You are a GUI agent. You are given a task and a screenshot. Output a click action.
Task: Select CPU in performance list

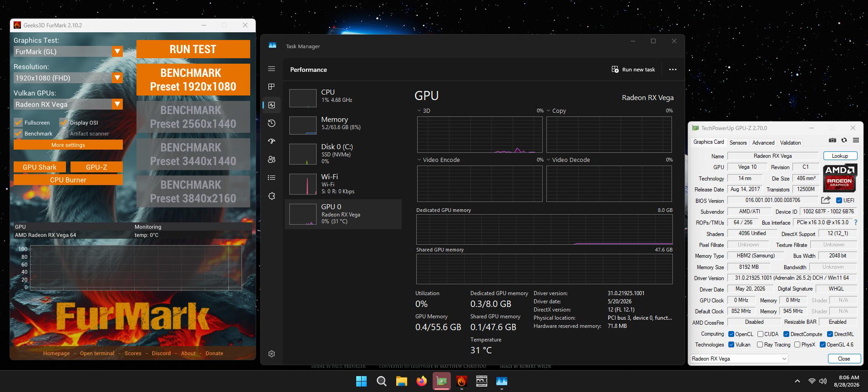[x=343, y=98]
